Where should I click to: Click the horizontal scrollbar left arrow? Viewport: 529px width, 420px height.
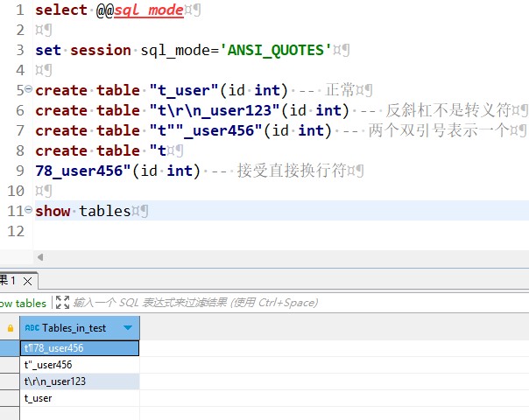click(39, 256)
